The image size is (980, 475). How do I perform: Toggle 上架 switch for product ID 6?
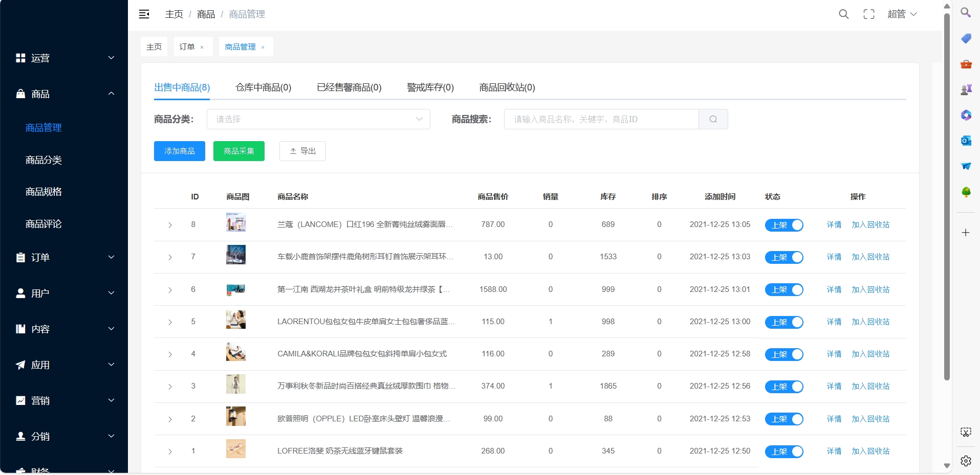click(784, 290)
